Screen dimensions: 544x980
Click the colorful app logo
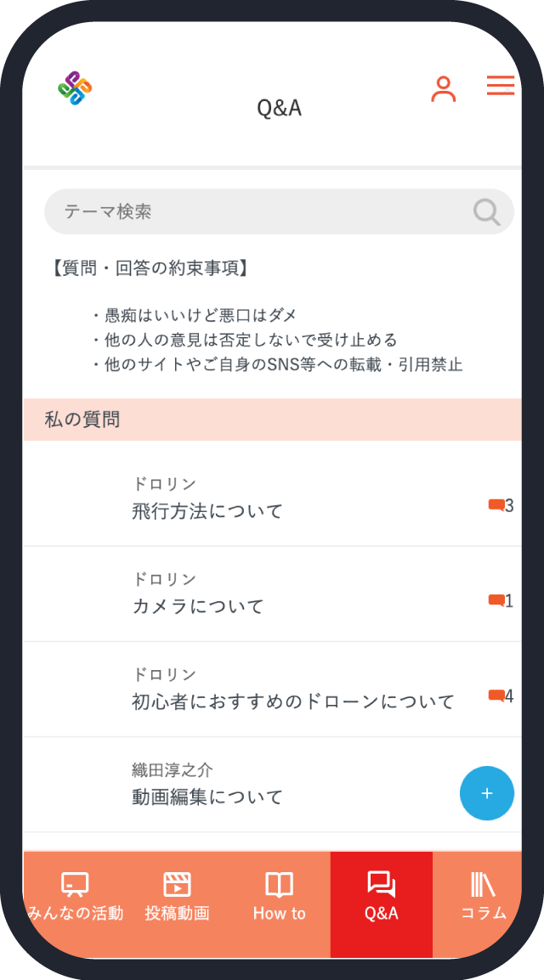(75, 89)
